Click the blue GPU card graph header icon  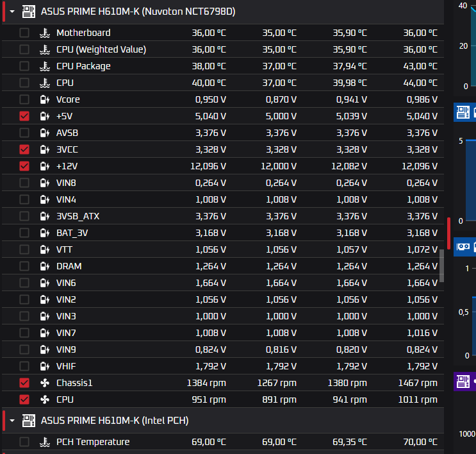tap(463, 246)
